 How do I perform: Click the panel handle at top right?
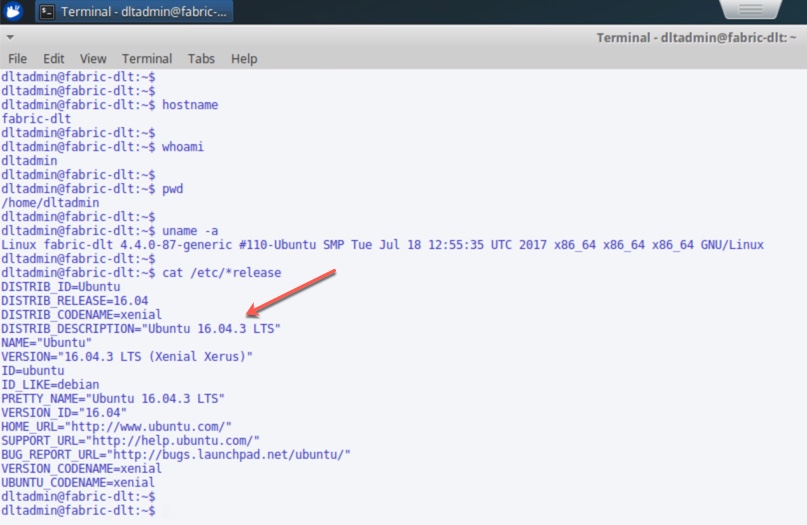[751, 9]
